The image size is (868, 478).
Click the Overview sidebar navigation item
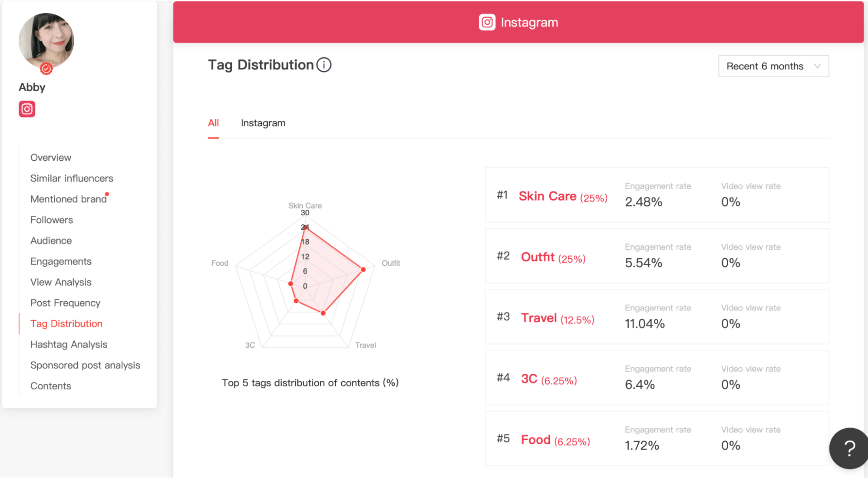pos(51,157)
